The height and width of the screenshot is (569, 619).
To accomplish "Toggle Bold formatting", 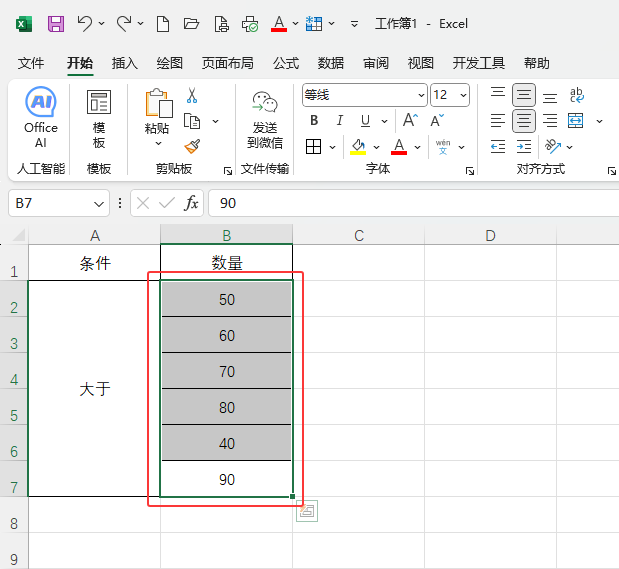I will 314,120.
